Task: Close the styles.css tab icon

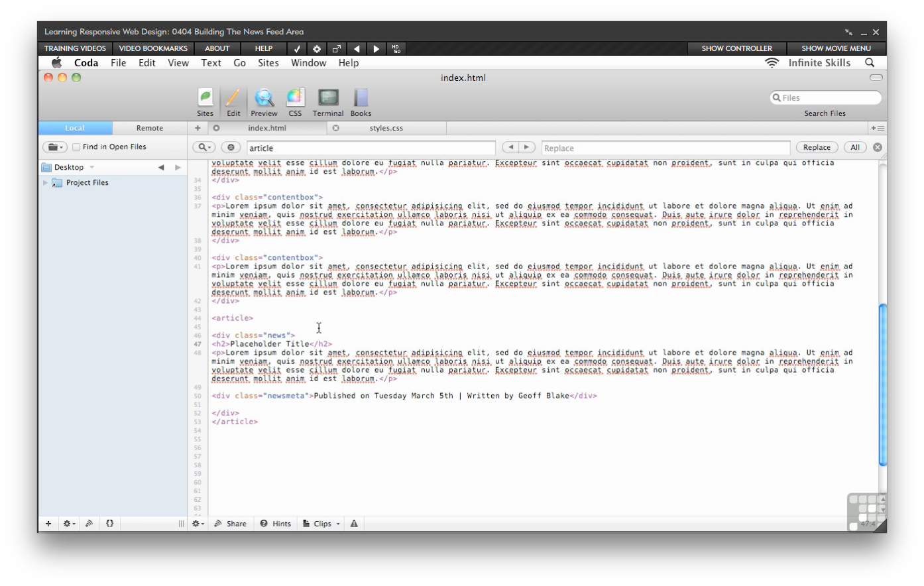Action: 336,128
